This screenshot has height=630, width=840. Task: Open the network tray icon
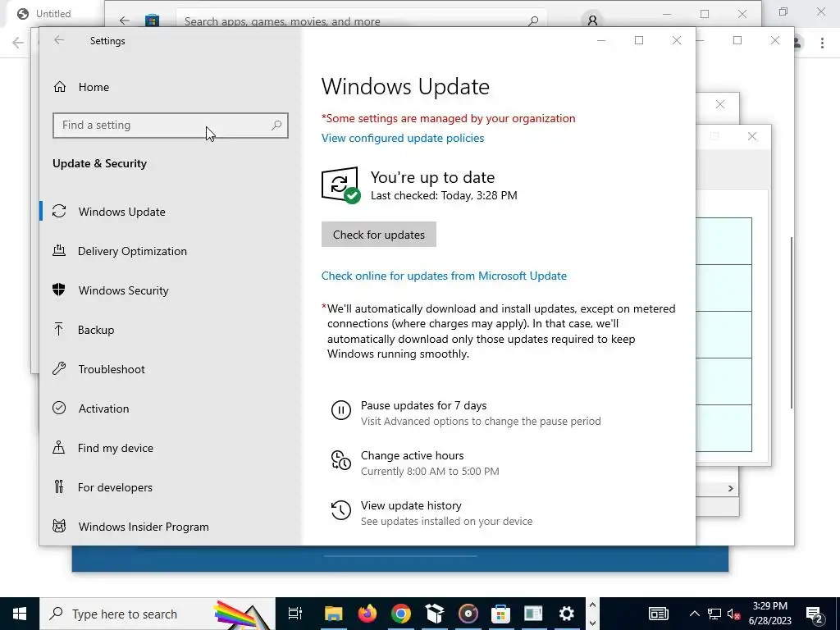point(714,614)
